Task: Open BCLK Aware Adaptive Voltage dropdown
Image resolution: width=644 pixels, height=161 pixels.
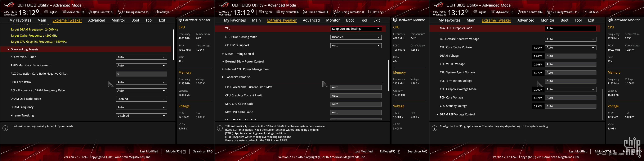Action: click(571, 39)
